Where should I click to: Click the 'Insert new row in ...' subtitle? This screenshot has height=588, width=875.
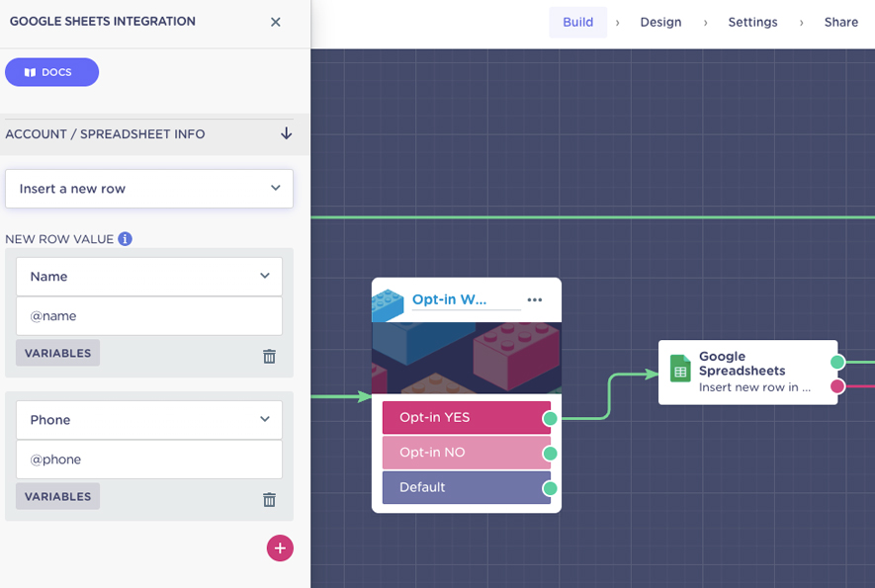(x=754, y=387)
